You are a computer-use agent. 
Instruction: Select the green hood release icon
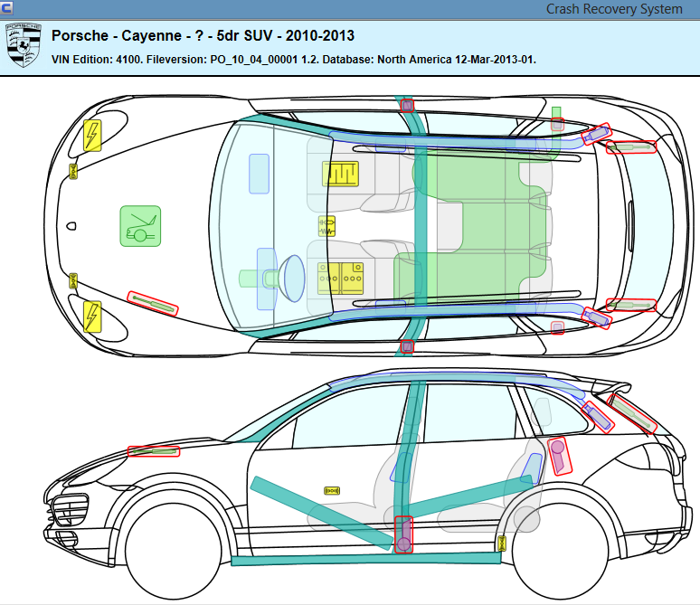coord(140,226)
